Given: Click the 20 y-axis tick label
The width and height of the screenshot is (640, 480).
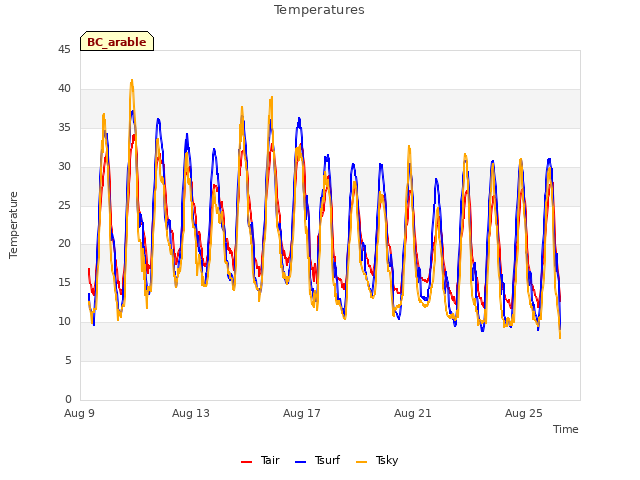Looking at the screenshot, I should tap(64, 244).
